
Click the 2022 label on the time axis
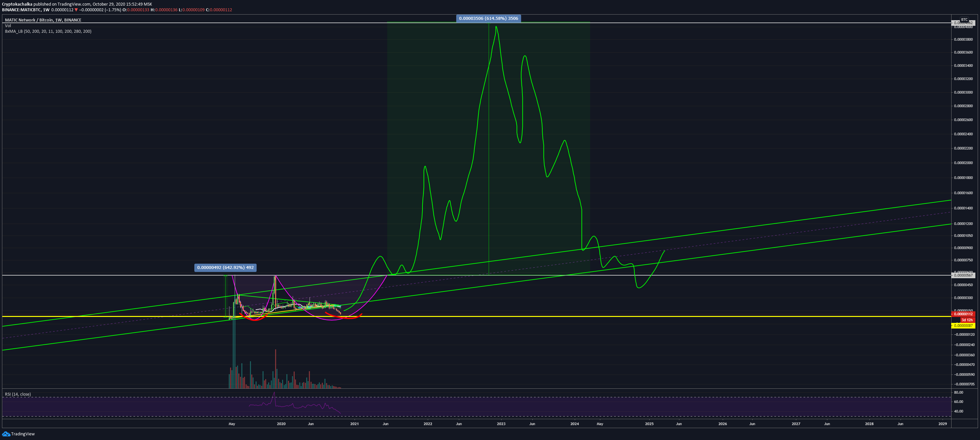tap(428, 424)
